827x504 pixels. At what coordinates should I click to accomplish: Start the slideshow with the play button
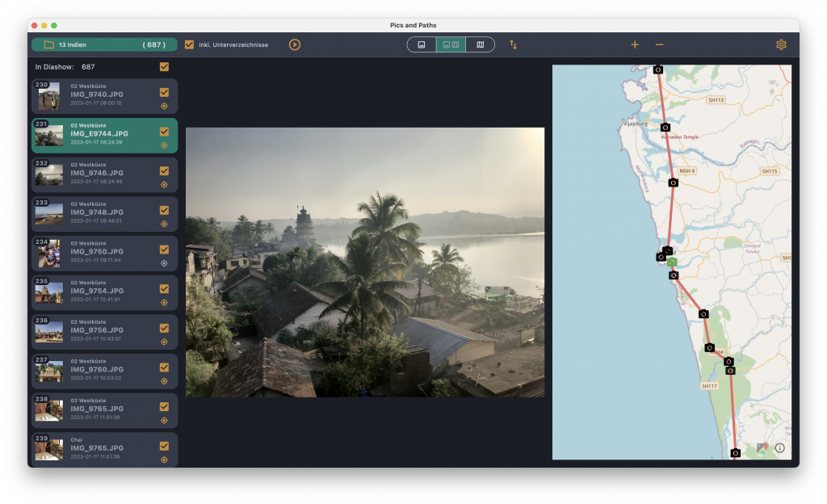[295, 44]
